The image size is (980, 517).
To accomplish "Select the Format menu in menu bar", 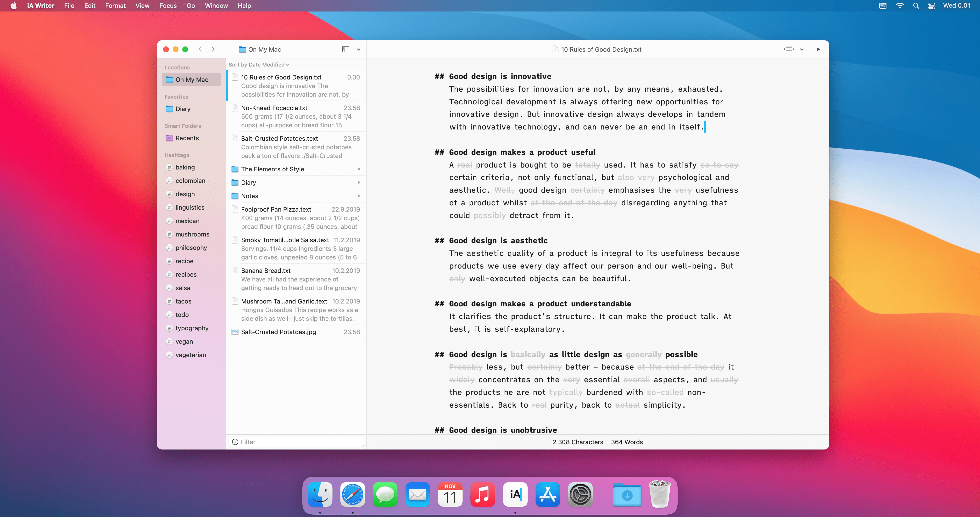I will (x=115, y=6).
